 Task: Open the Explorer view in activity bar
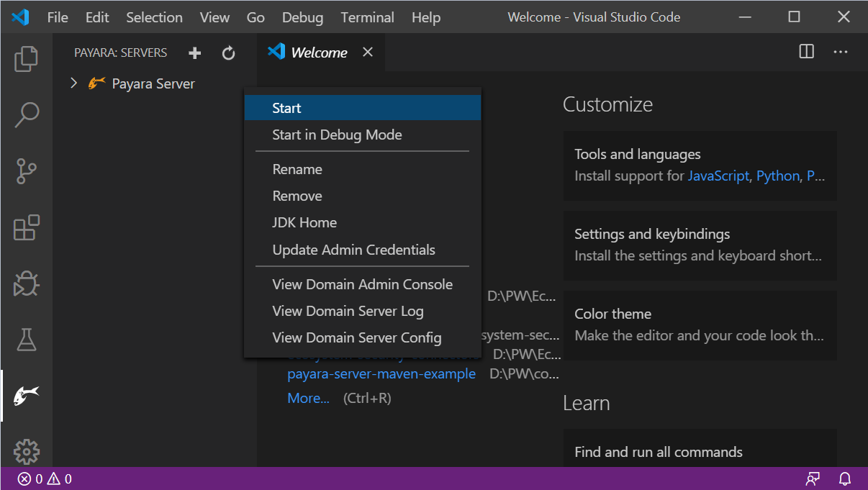(27, 58)
